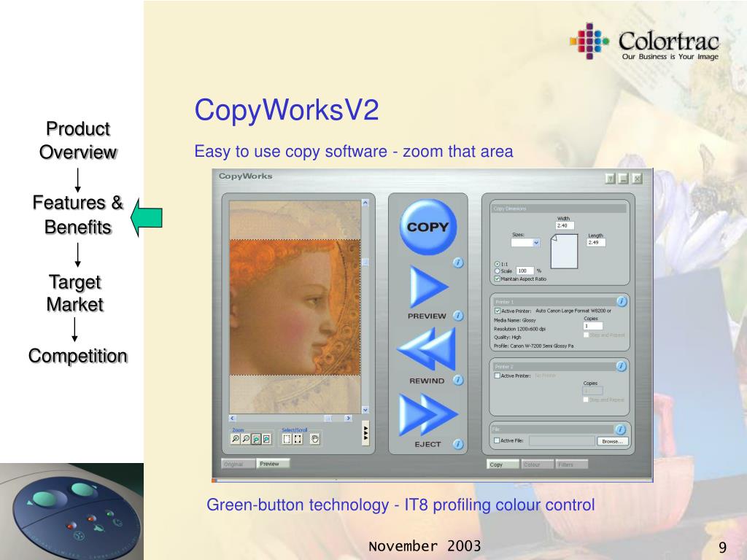This screenshot has height=560, width=747.
Task: Select the Scale radio option
Action: coord(498,271)
